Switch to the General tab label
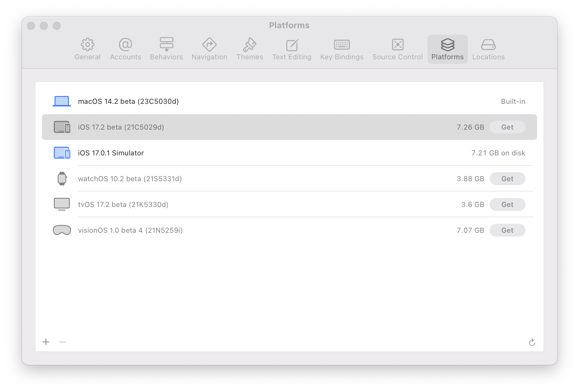The width and height of the screenshot is (579, 392). 87,57
